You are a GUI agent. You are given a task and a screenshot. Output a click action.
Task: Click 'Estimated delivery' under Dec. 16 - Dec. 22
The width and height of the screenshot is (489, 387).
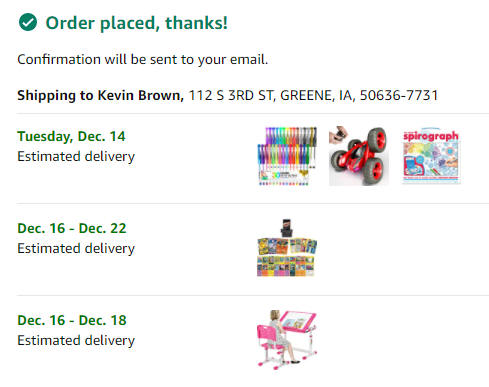point(76,248)
